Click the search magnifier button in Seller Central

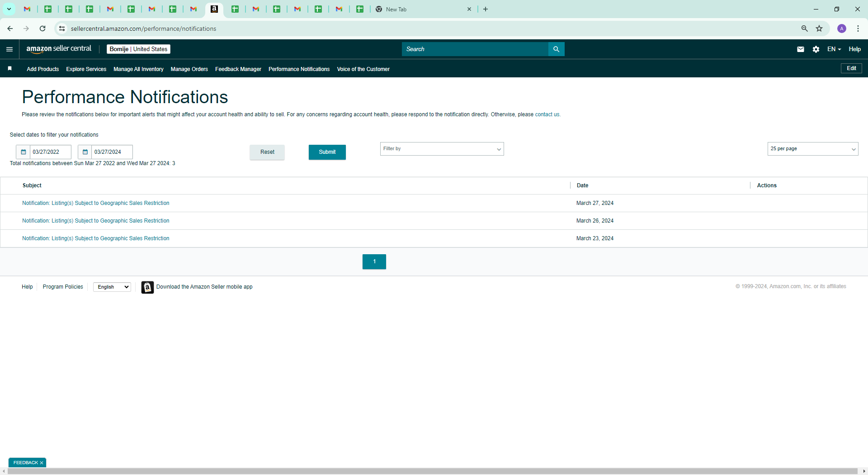(x=556, y=49)
